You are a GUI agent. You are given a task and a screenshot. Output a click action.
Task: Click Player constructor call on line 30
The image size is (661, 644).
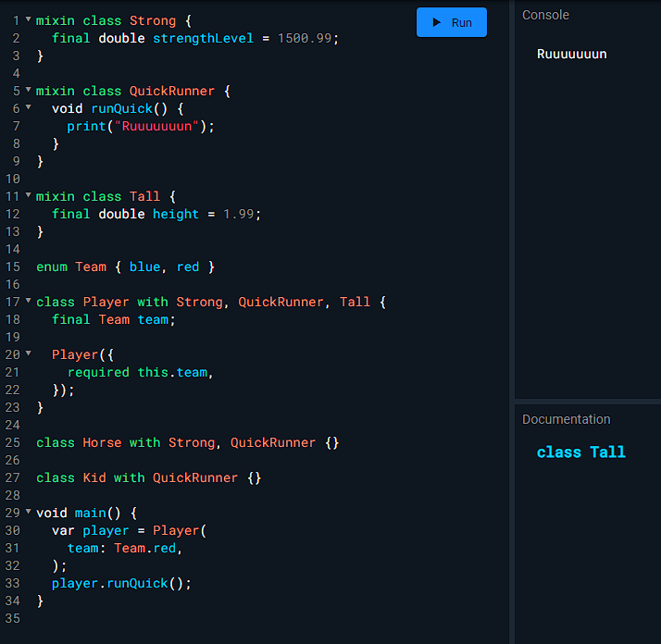coord(175,530)
